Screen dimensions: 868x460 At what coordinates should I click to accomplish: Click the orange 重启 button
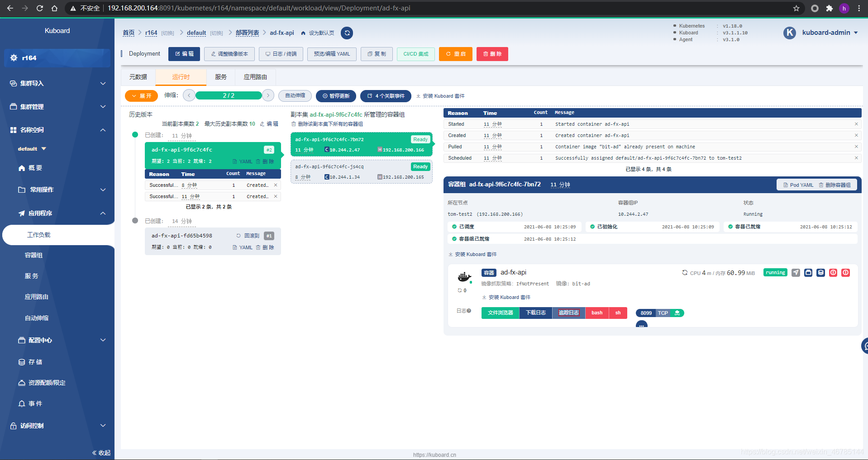click(456, 54)
